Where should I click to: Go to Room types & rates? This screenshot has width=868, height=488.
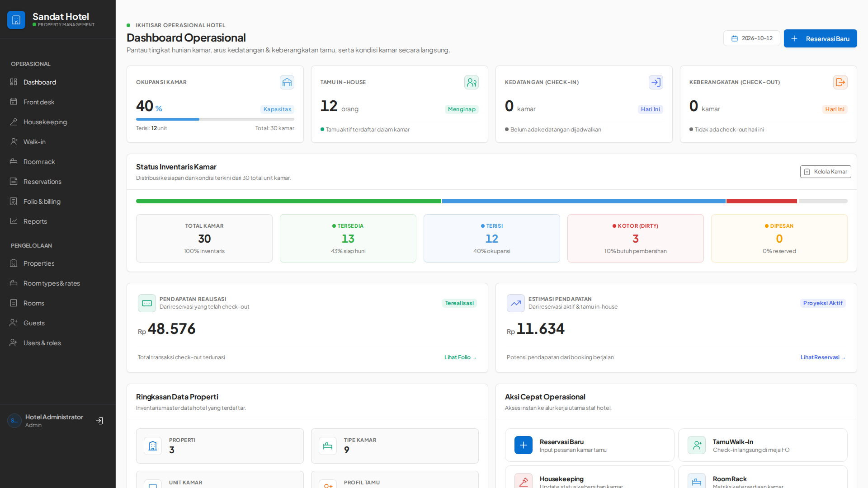pyautogui.click(x=58, y=283)
